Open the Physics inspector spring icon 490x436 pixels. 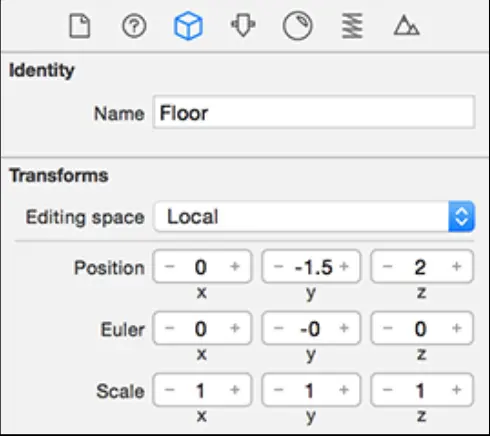pos(352,26)
